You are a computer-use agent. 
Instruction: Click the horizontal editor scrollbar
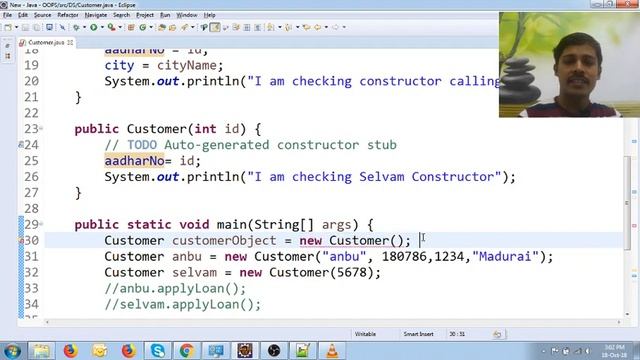coord(333,322)
